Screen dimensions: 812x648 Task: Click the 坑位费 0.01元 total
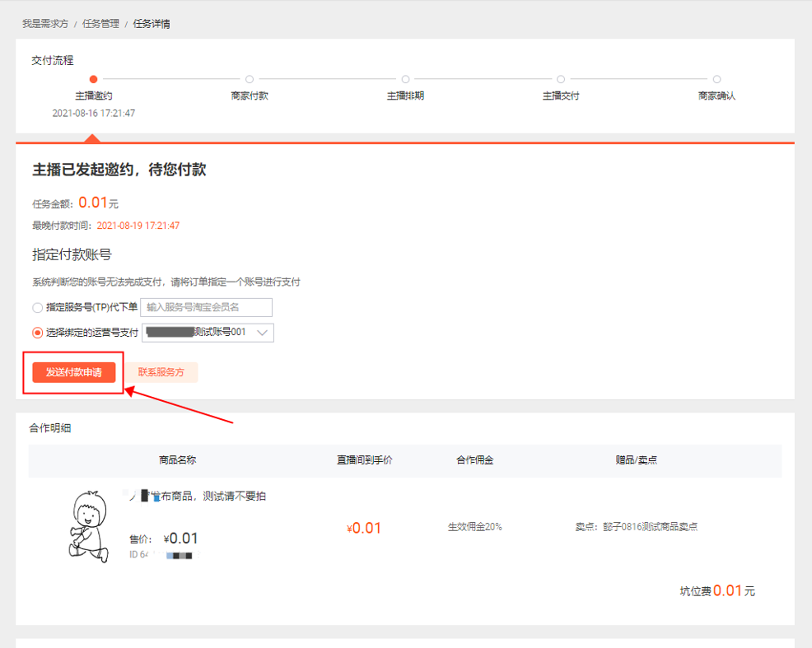point(717,590)
